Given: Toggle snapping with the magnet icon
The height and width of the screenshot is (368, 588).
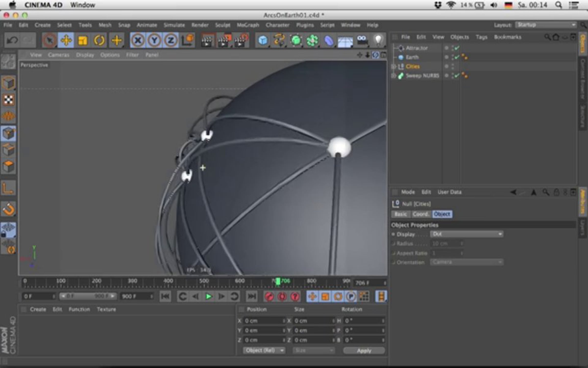Looking at the screenshot, I should [x=9, y=209].
